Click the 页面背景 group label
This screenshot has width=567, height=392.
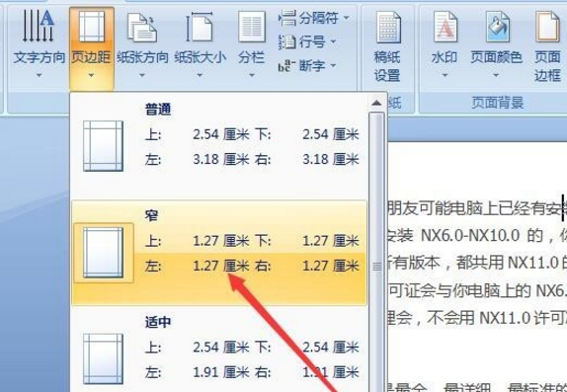(x=498, y=103)
